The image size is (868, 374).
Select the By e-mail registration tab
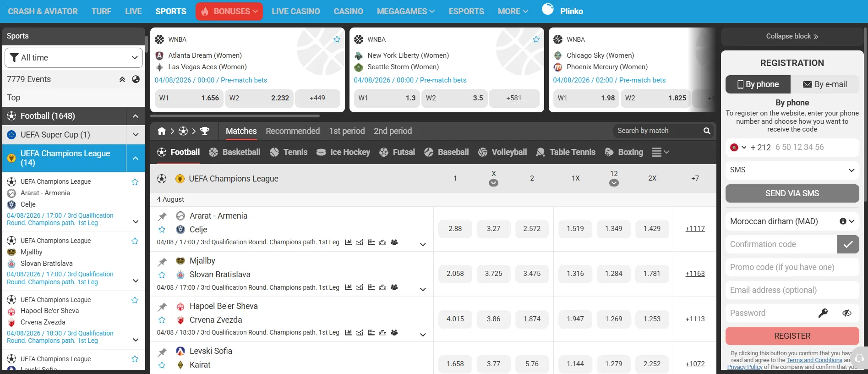point(825,84)
